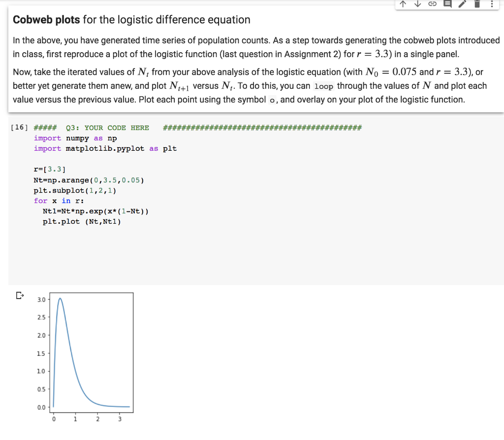Add a comment to the cell
Screen dimensions: 504x440
446,5
